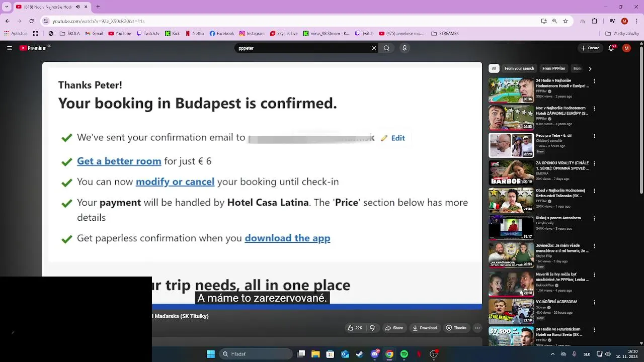Open video 24 Hodín vo Futuristickom Hoteli
Image resolution: width=644 pixels, height=362 pixels.
tap(559, 332)
